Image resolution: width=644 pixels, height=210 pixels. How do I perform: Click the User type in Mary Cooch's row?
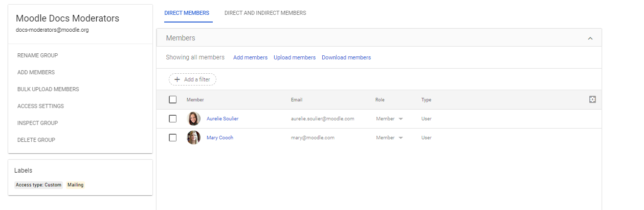[427, 138]
